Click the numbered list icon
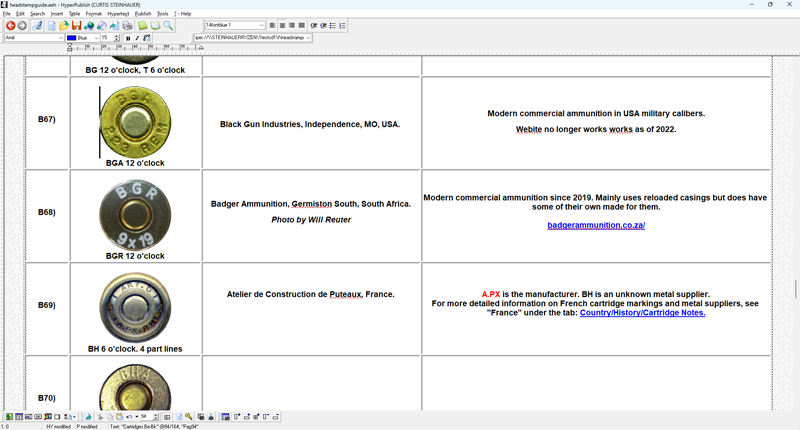The image size is (800, 430). click(x=343, y=25)
